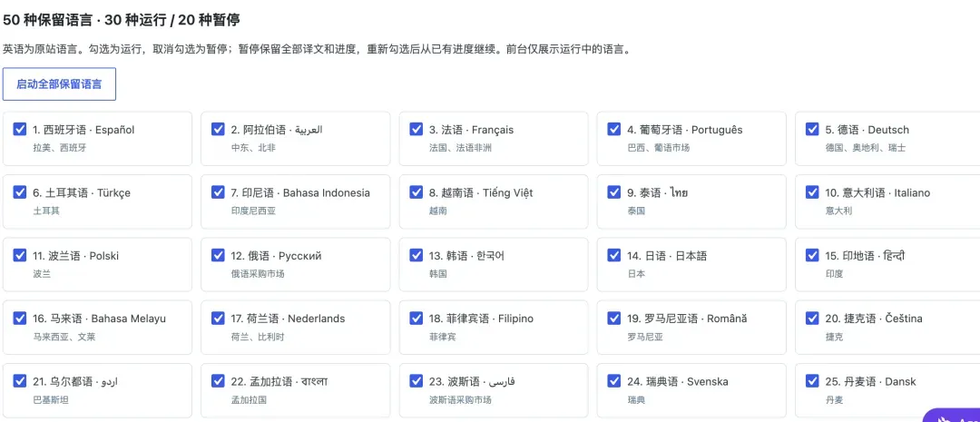The height and width of the screenshot is (422, 980).
Task: Click the 启动全部保留语言 button
Action: [59, 83]
